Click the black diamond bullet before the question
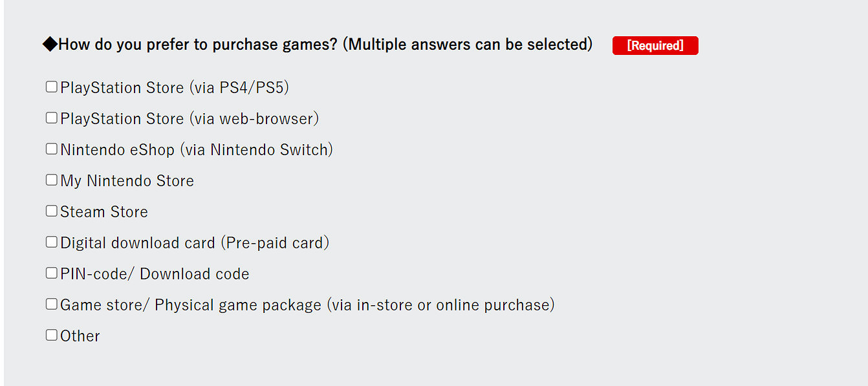The height and width of the screenshot is (386, 868). point(50,45)
